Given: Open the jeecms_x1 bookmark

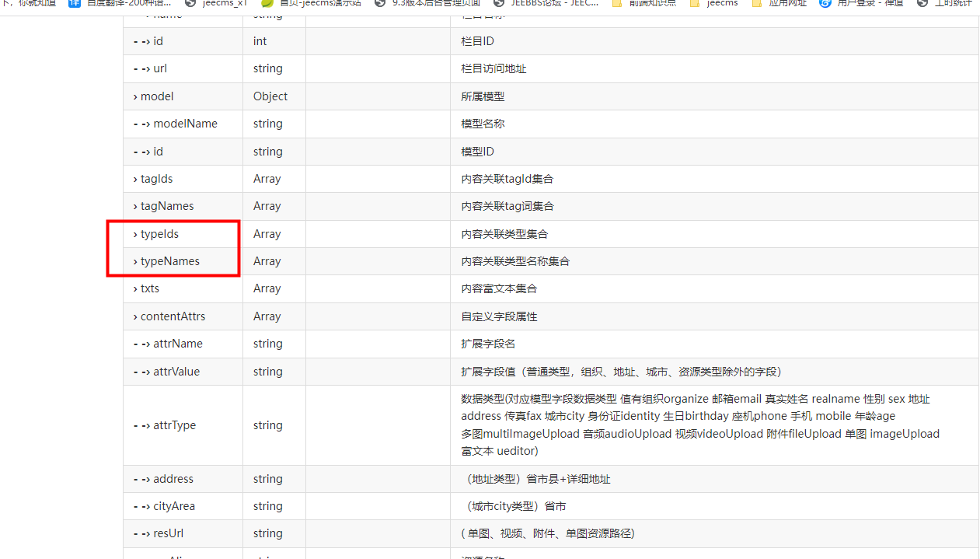Looking at the screenshot, I should click(217, 3).
